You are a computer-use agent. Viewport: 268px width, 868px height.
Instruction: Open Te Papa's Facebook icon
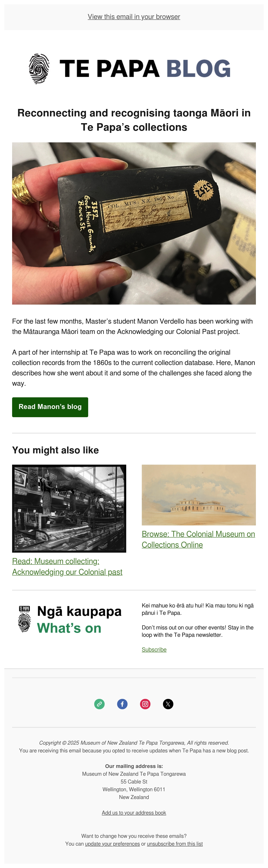coord(122,704)
